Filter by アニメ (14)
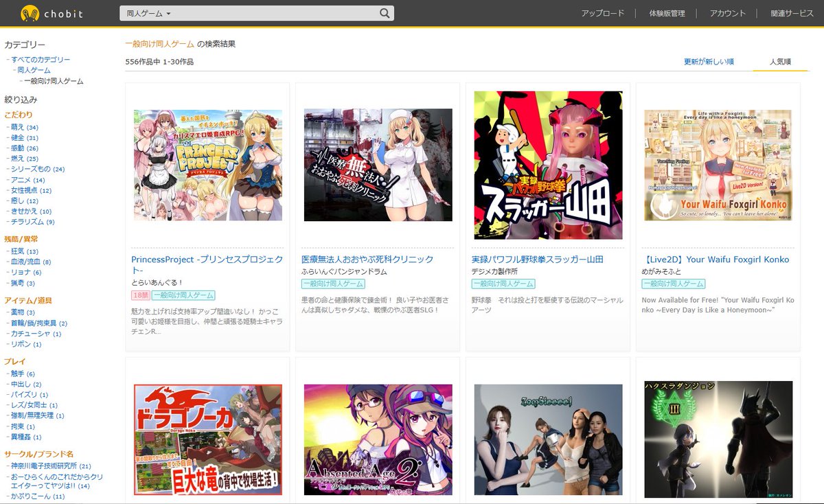The width and height of the screenshot is (824, 504). pos(28,180)
